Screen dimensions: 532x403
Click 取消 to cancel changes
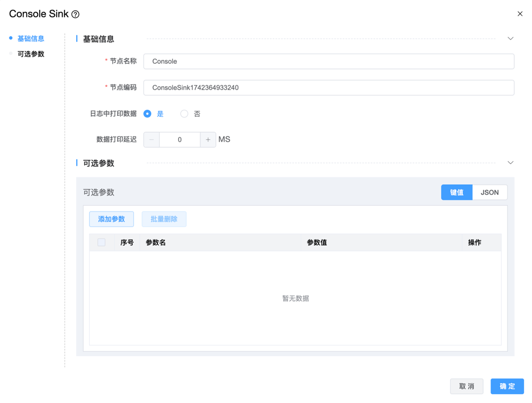(x=466, y=386)
